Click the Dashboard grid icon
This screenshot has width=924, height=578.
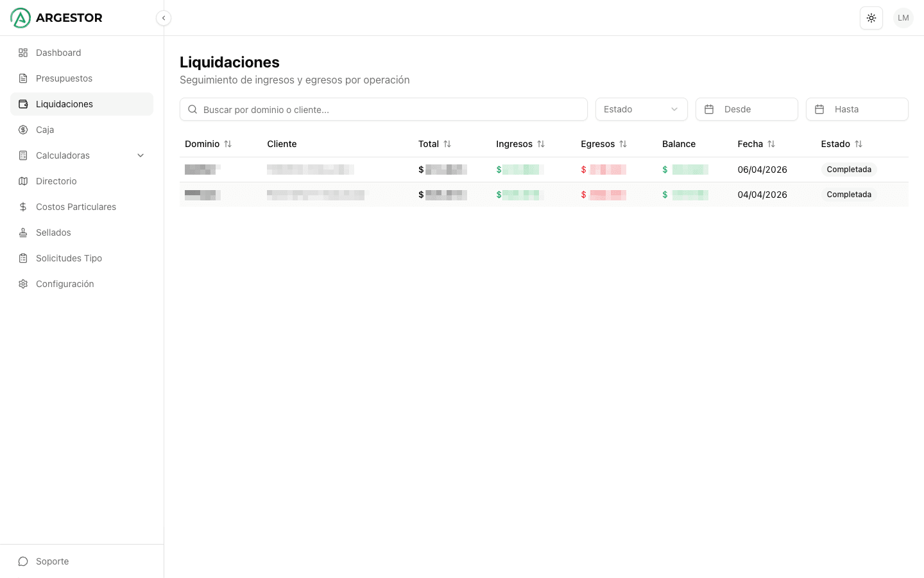23,53
